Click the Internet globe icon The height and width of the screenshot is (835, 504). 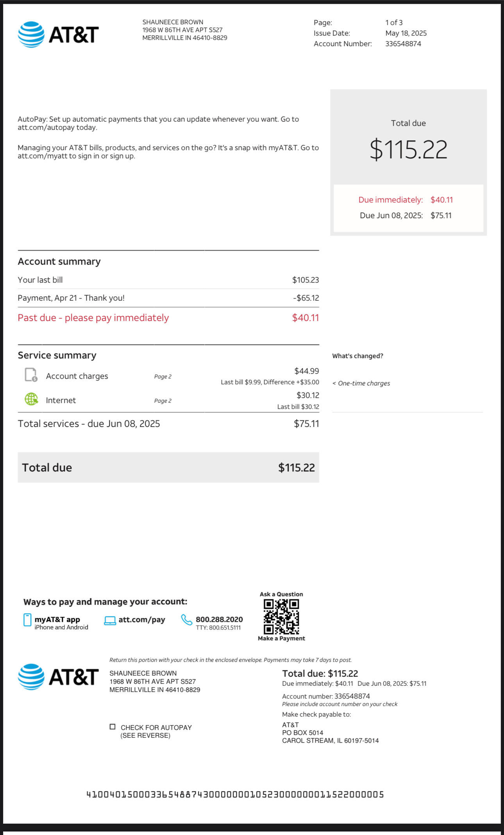(31, 399)
